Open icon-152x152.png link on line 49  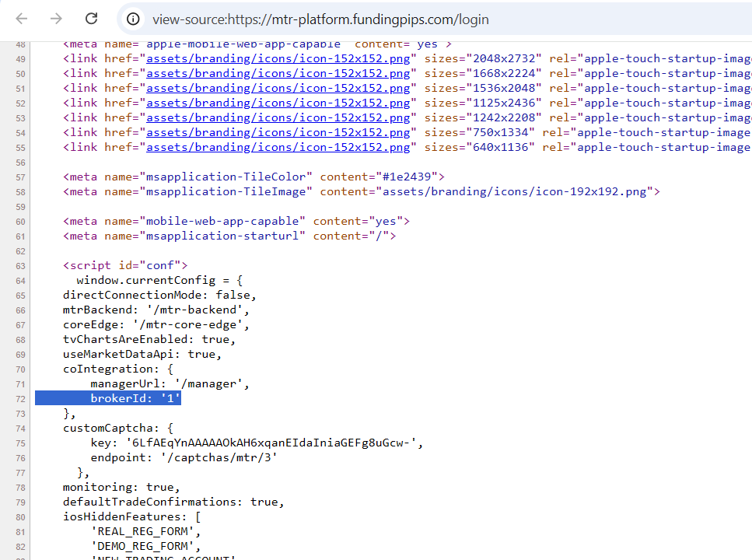coord(278,58)
